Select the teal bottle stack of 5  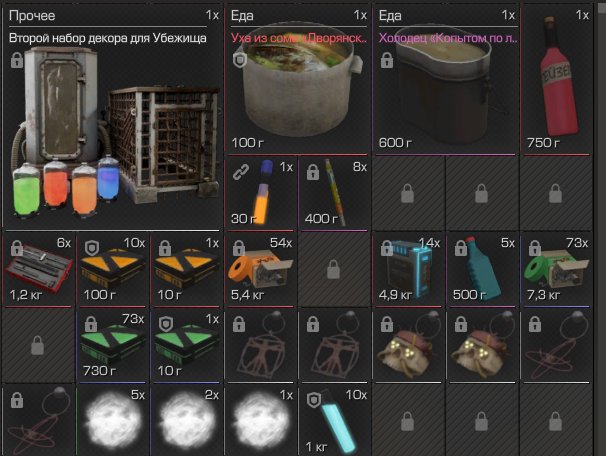pyautogui.click(x=482, y=269)
